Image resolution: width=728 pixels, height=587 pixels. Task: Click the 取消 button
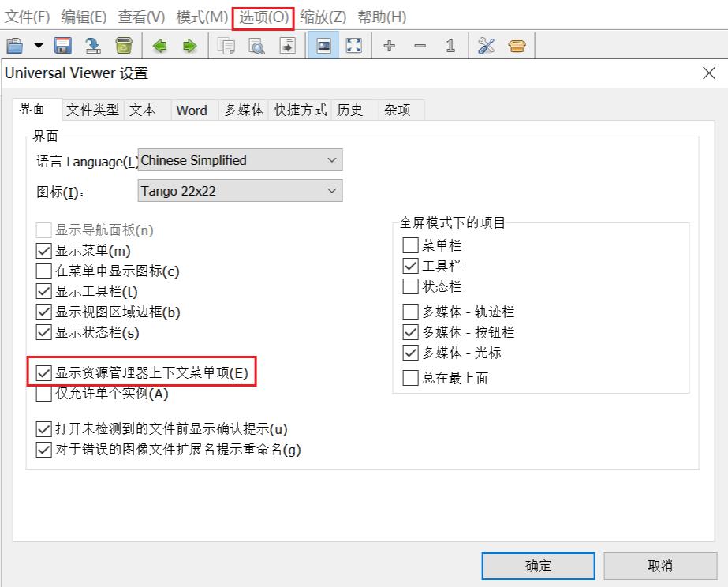[660, 566]
